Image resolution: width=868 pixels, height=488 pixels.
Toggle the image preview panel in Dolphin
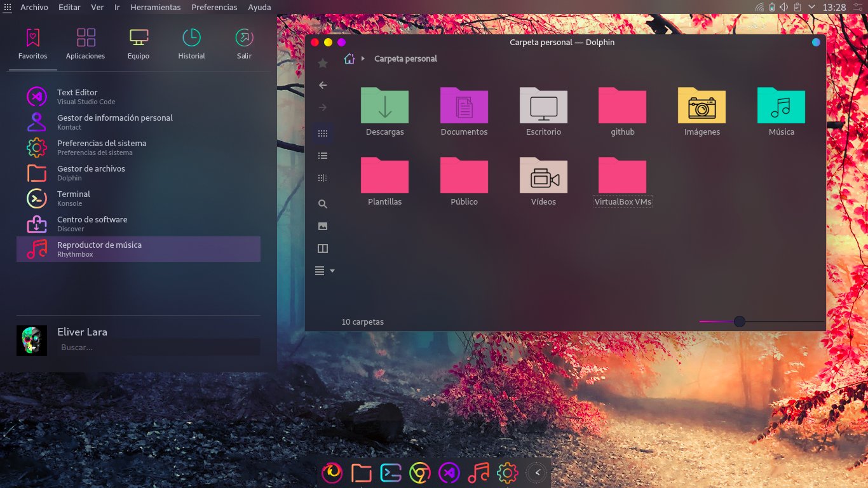(x=323, y=226)
